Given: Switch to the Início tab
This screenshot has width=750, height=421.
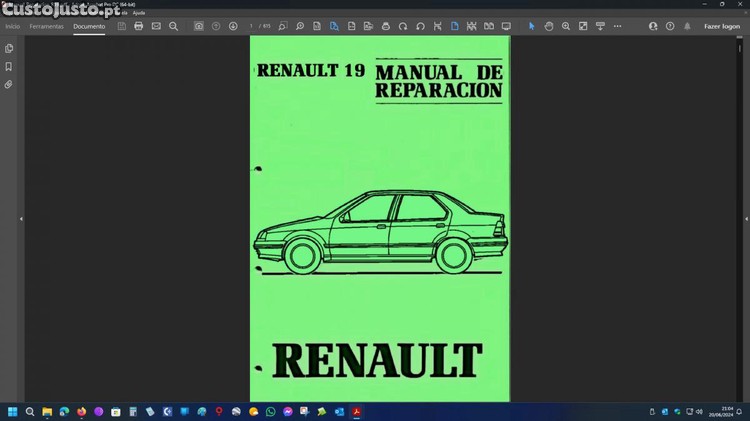Looking at the screenshot, I should point(13,26).
